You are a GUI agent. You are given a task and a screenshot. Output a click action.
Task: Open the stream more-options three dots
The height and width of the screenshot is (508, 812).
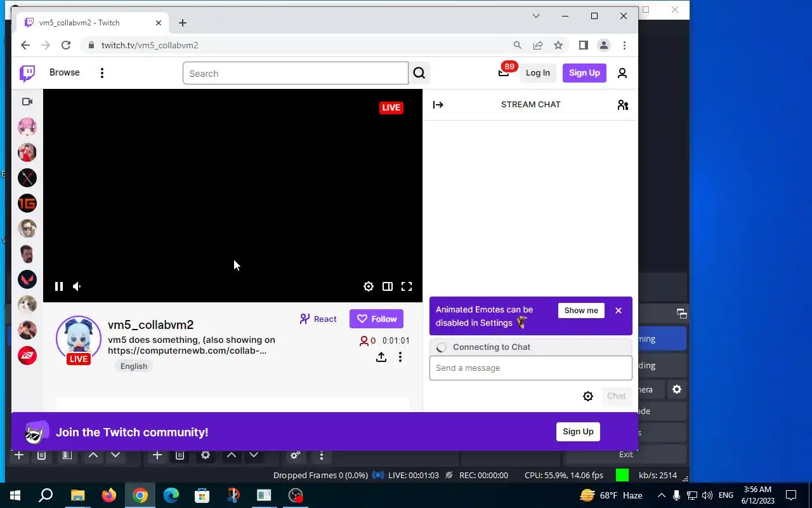(400, 357)
